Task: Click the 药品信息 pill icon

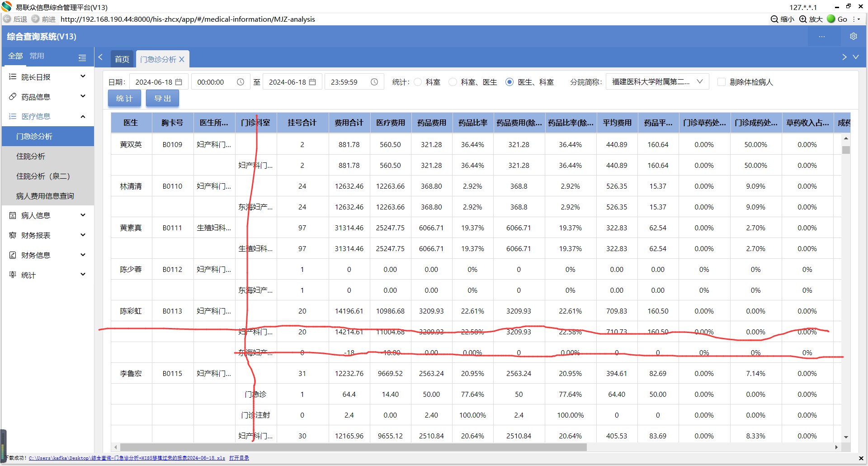Action: pyautogui.click(x=13, y=97)
